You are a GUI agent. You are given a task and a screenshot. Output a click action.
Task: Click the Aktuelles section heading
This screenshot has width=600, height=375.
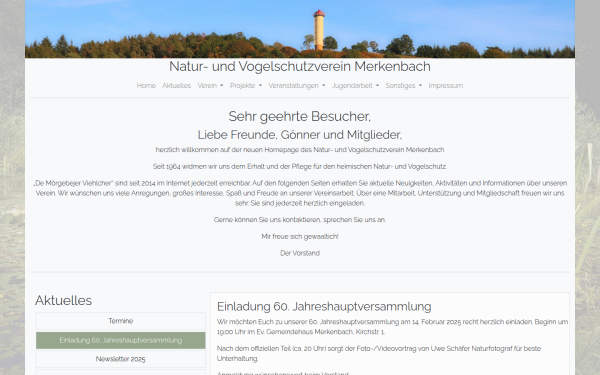pyautogui.click(x=64, y=300)
